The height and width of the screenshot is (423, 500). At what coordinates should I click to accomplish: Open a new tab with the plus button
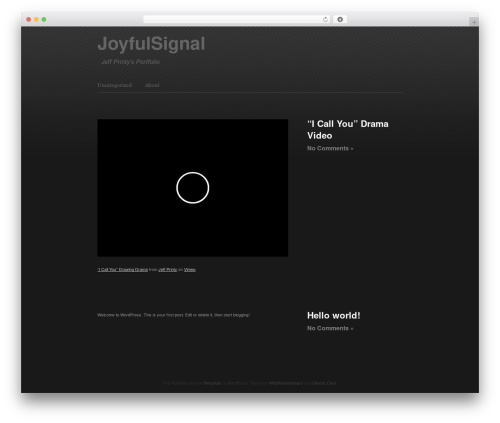pyautogui.click(x=474, y=22)
